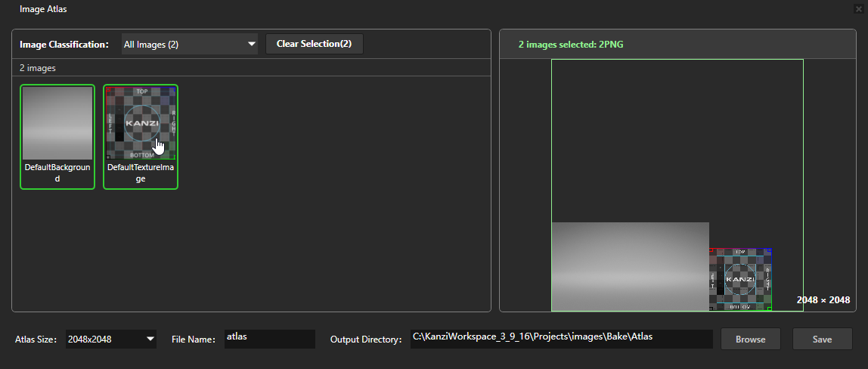Click the Browse button
868x369 pixels.
click(x=751, y=339)
